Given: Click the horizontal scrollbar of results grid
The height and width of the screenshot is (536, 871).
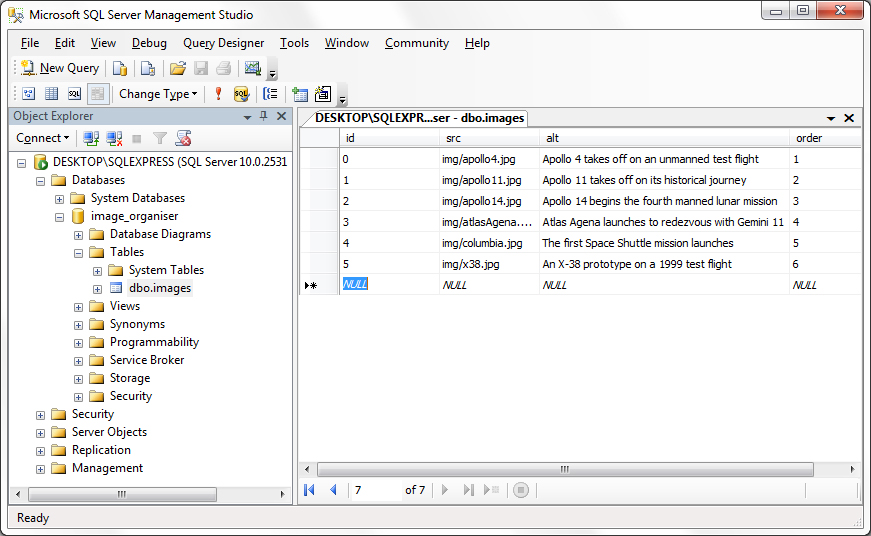Looking at the screenshot, I should [565, 469].
